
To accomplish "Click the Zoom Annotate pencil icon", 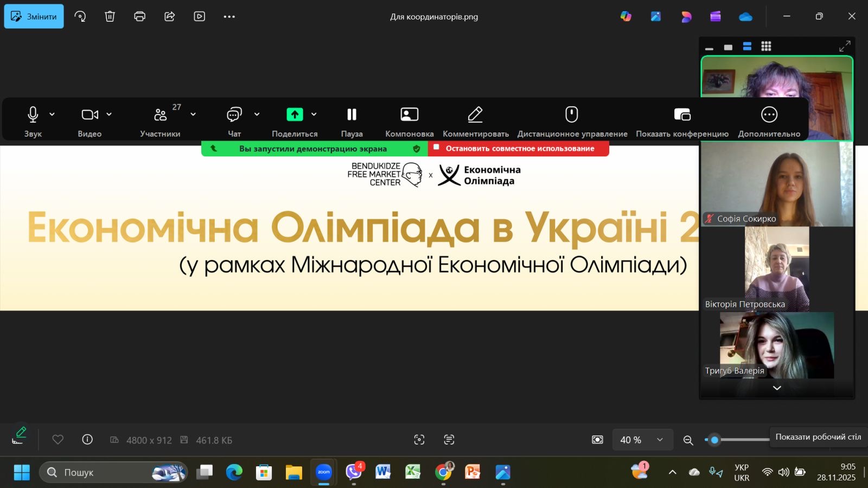I will [475, 115].
